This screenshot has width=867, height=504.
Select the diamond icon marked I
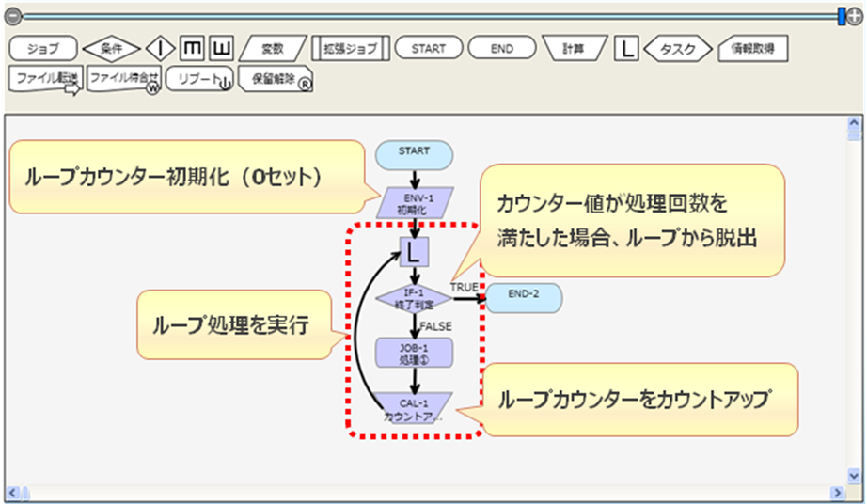tap(161, 49)
